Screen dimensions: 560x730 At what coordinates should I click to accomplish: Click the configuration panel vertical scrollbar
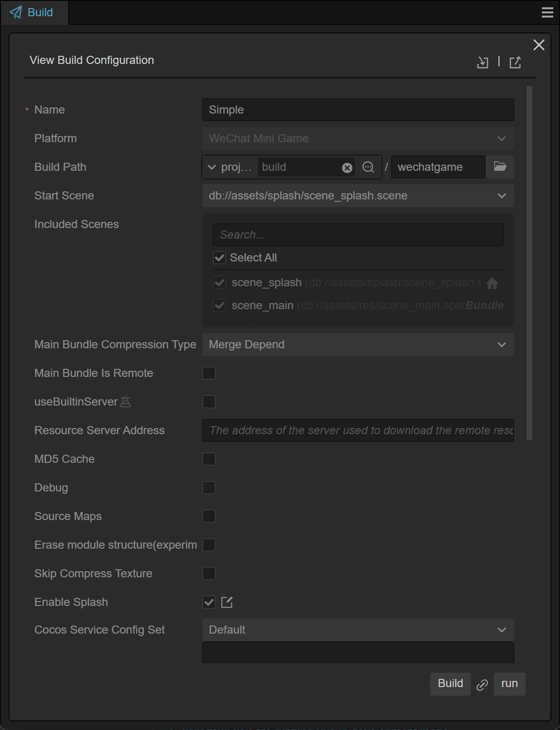coord(529,262)
